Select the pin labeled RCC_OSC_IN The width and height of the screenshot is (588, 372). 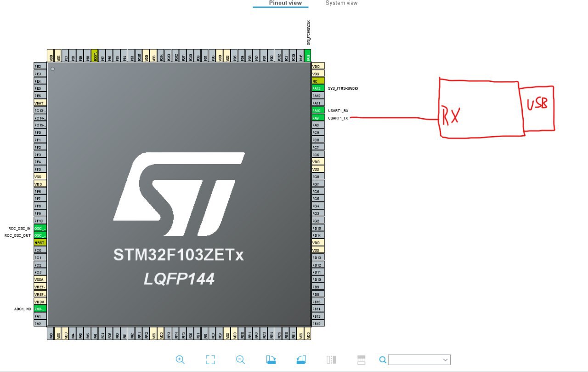40,228
